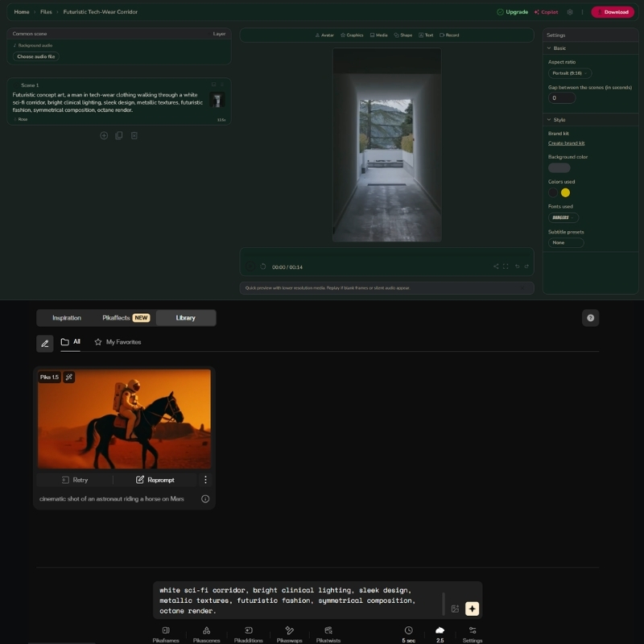Open the Subtitle presets dropdown
644x644 pixels.
pos(566,242)
